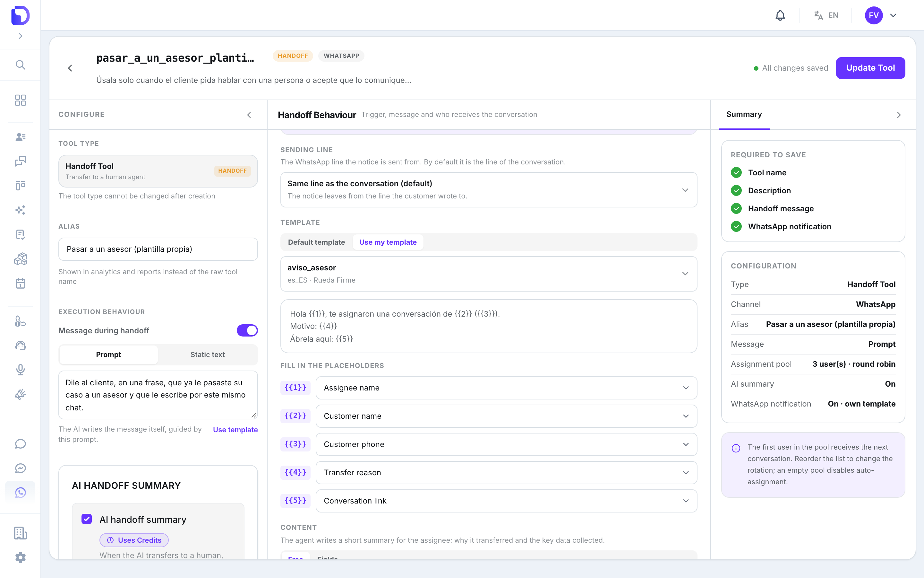Open the search icon in sidebar

(x=20, y=65)
